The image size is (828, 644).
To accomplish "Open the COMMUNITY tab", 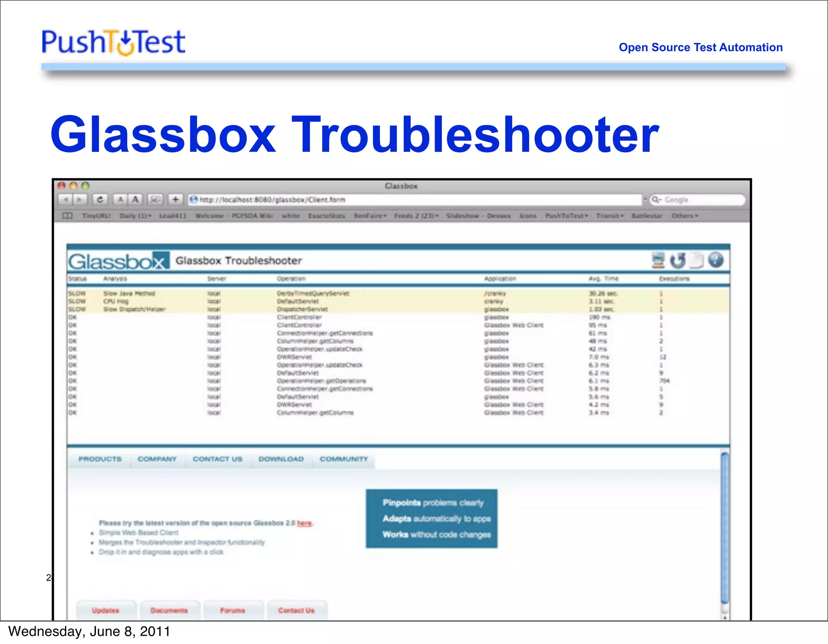I will [344, 459].
